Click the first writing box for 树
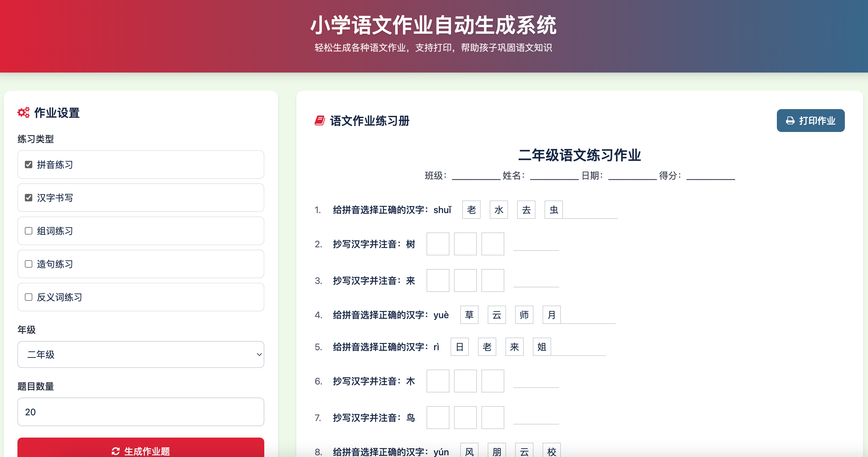The height and width of the screenshot is (457, 868). click(438, 244)
